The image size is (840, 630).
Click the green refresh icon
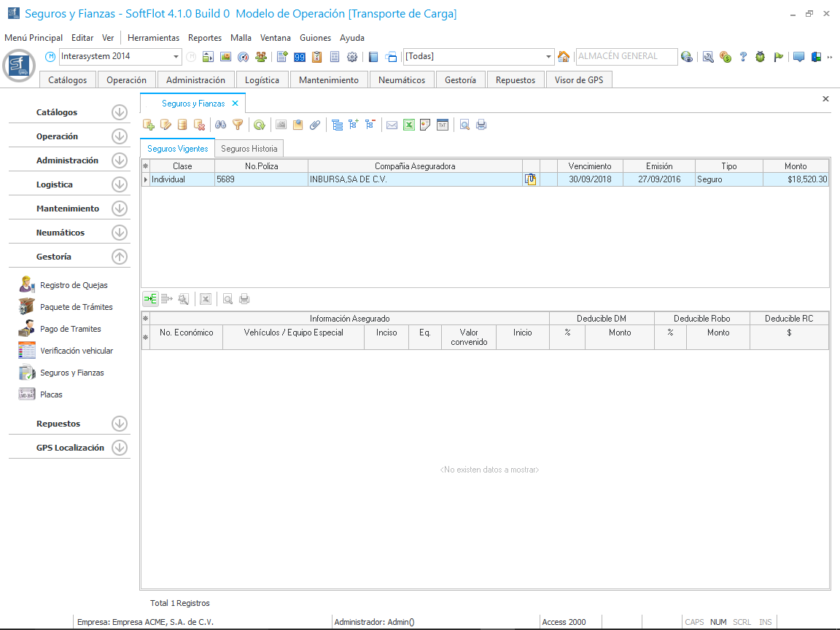(x=259, y=125)
